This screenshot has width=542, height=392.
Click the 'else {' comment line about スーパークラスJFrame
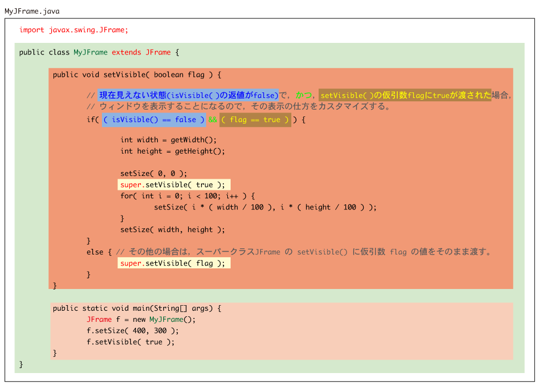(290, 252)
